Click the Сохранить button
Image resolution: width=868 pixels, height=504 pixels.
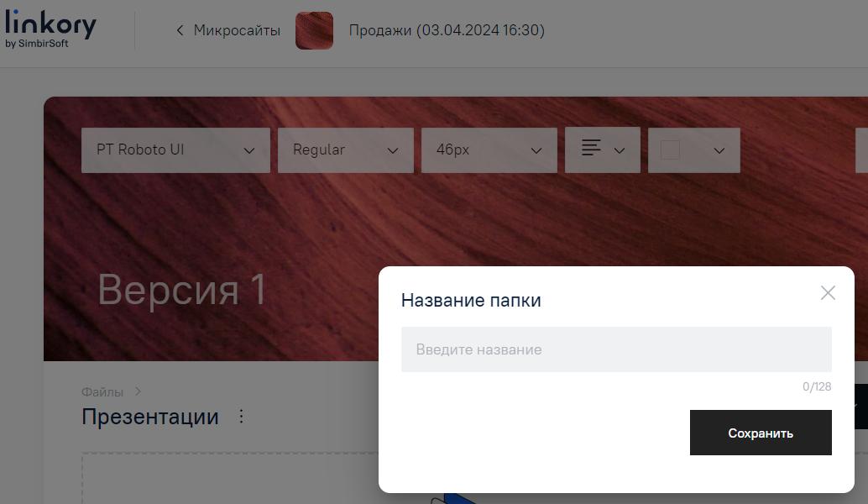tap(760, 433)
